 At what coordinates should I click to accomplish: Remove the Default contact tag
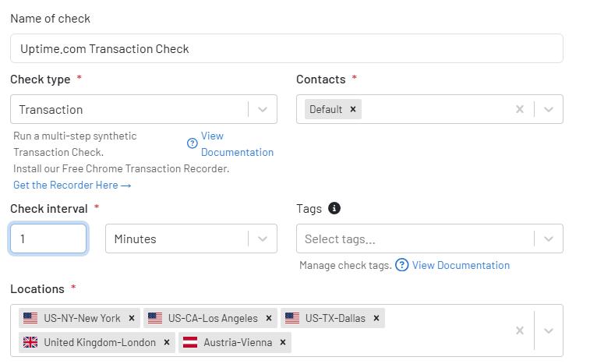(x=353, y=109)
